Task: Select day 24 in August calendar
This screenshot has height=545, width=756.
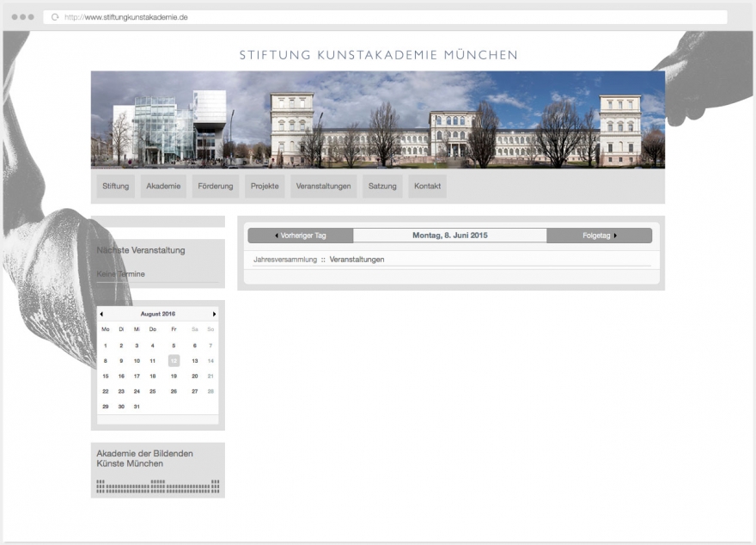Action: pyautogui.click(x=137, y=392)
